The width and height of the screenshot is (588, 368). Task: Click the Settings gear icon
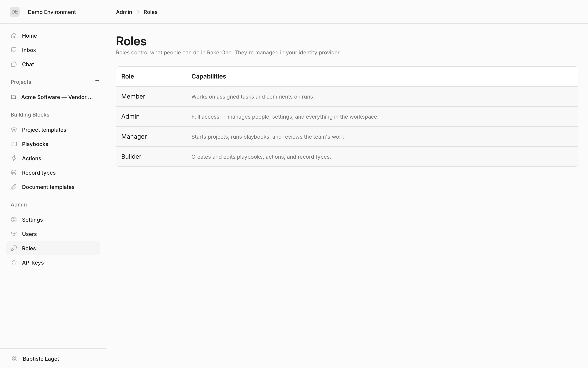[14, 220]
